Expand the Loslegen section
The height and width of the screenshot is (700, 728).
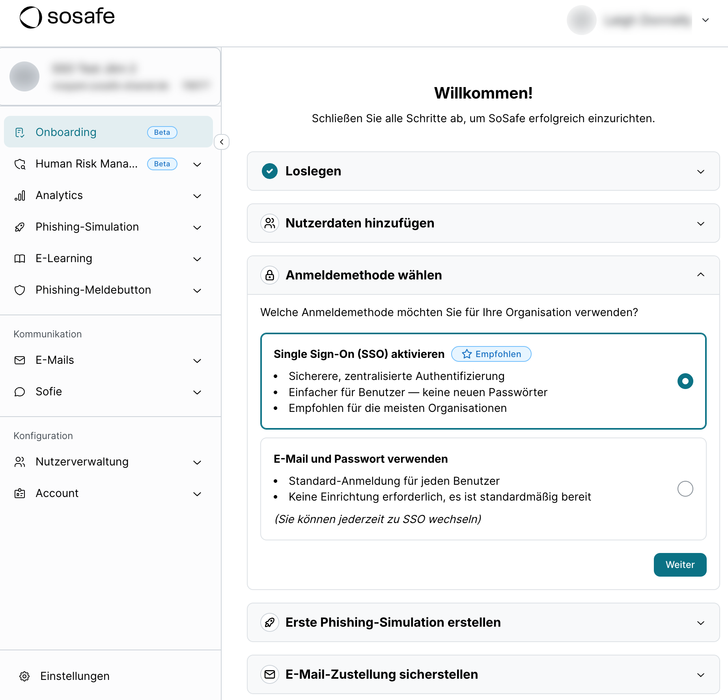(x=700, y=171)
